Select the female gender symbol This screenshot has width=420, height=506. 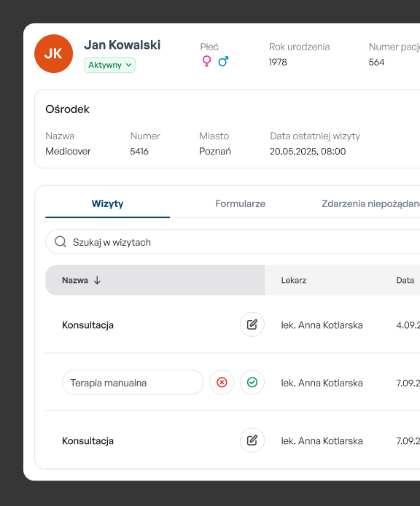tap(206, 61)
